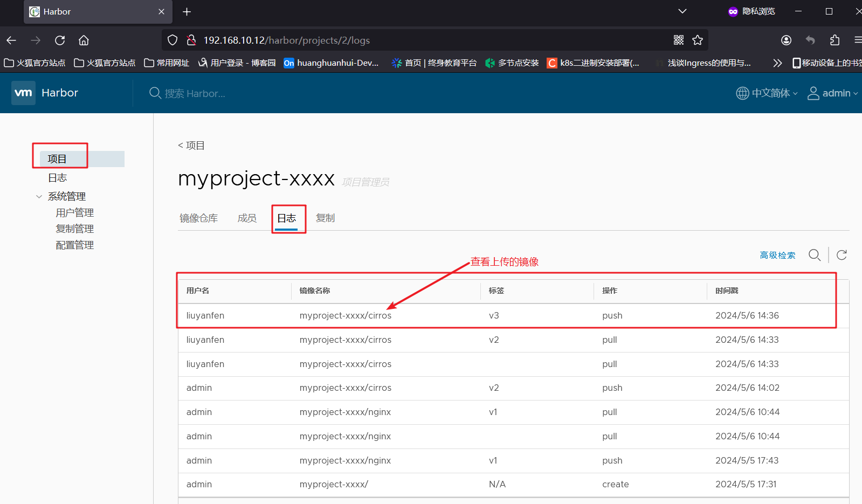Open the browser hamburger menu
Screen dimensions: 862x504
[858, 40]
